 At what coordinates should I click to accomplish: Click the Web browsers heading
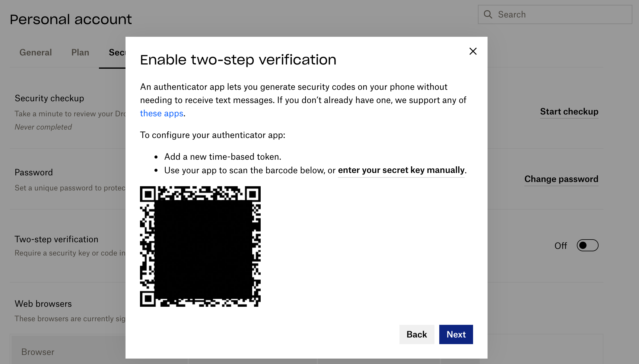[x=43, y=304]
